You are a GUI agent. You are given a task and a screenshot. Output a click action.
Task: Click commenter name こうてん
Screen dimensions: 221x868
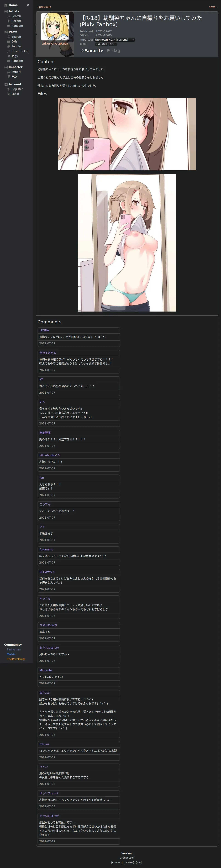pos(45,504)
